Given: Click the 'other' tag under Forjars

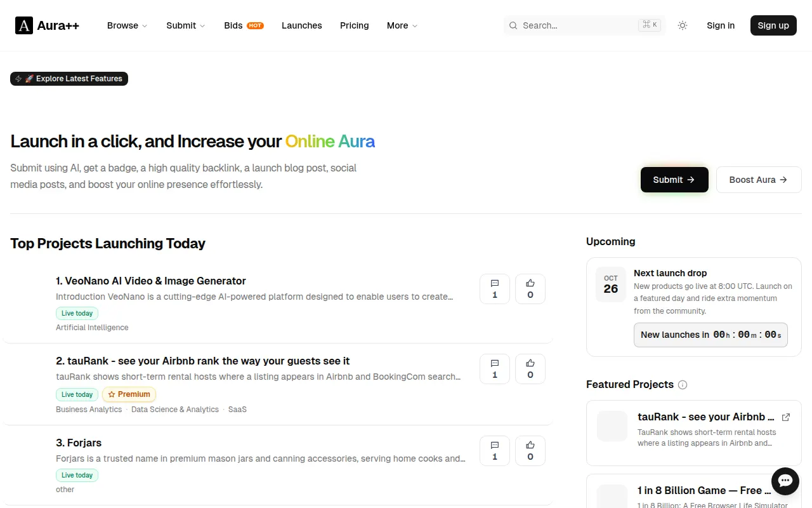Looking at the screenshot, I should coord(65,490).
